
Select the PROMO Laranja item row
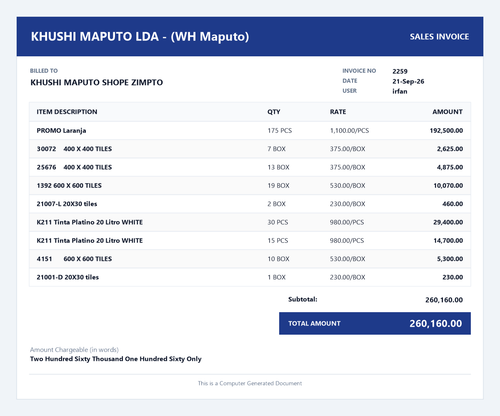coord(250,130)
